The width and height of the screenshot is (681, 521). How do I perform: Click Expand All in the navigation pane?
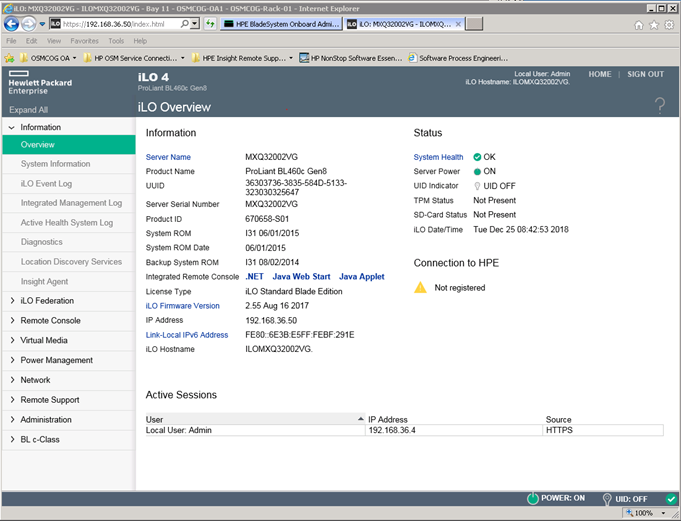(x=28, y=110)
